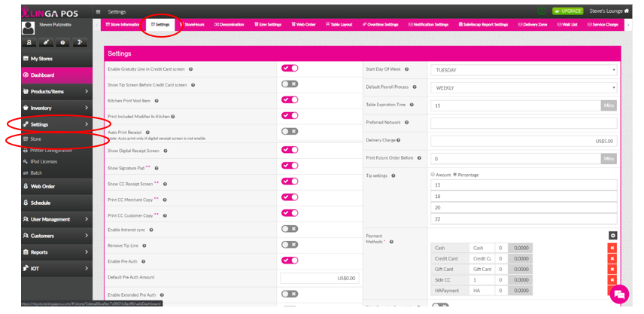Click the green monitor icon in top bar

tap(542, 11)
